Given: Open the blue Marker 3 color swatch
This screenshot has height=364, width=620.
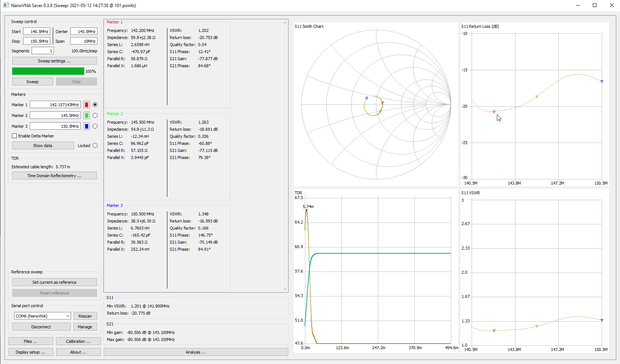Looking at the screenshot, I should coord(87,126).
